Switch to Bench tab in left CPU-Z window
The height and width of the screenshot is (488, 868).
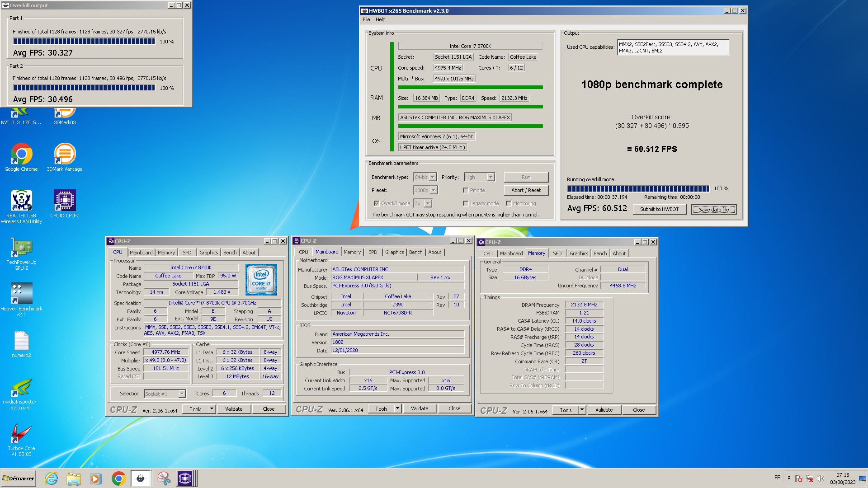(230, 253)
